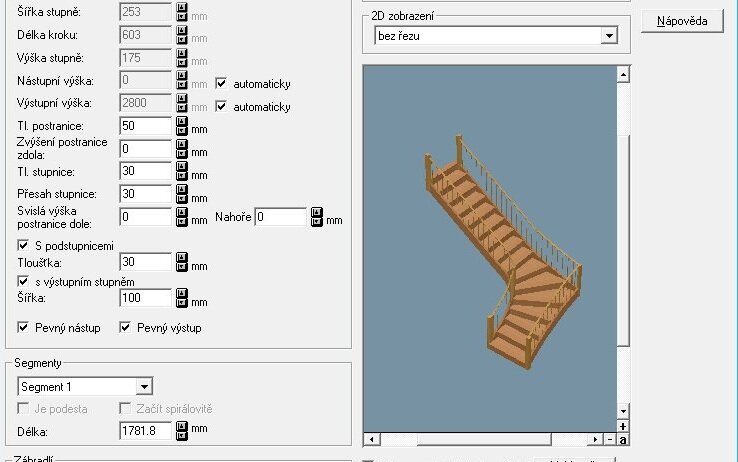Image resolution: width=738 pixels, height=462 pixels.
Task: Click calculator icon beside Tloušťka field
Action: 182,262
